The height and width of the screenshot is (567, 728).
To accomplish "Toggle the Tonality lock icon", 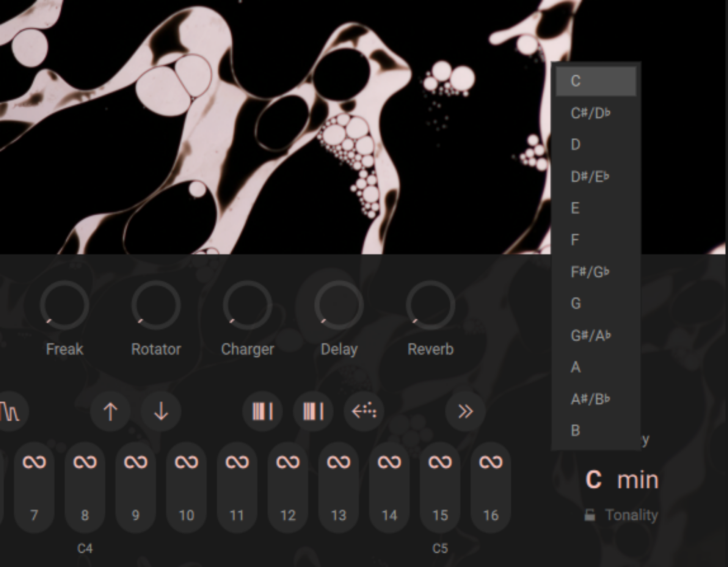I will 590,515.
